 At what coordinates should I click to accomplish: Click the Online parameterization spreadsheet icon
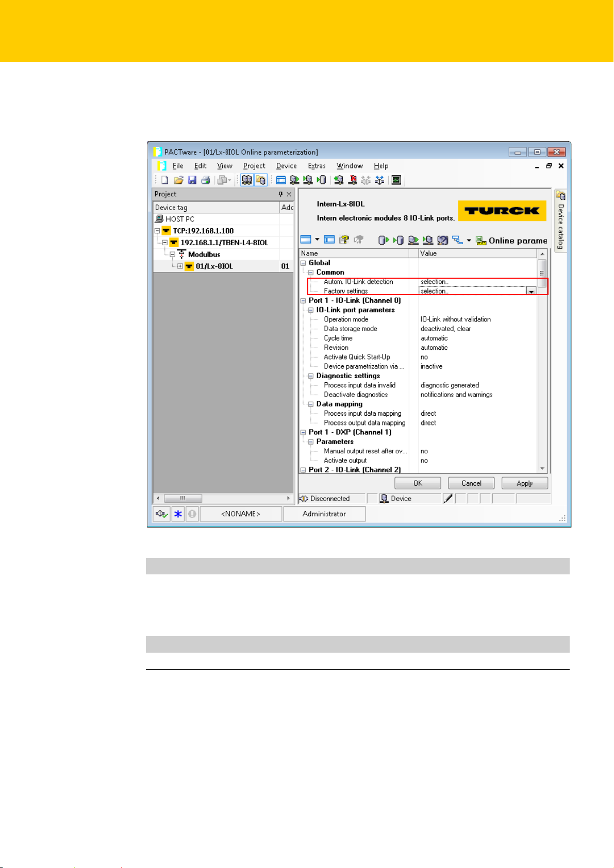[x=481, y=241]
